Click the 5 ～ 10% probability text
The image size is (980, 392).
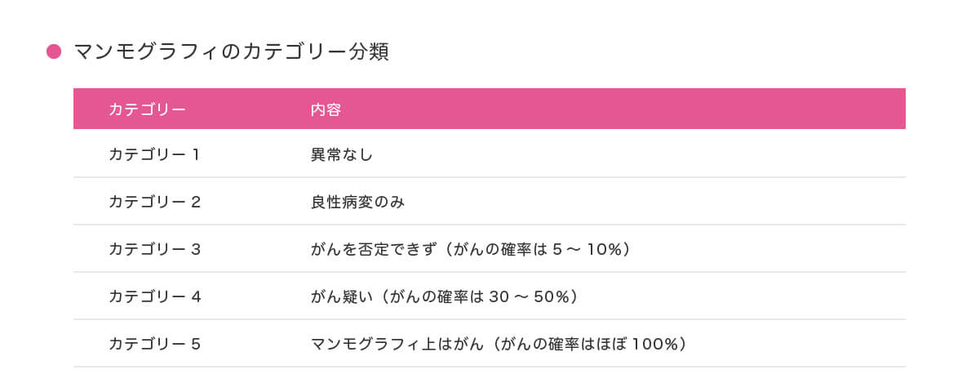[577, 248]
